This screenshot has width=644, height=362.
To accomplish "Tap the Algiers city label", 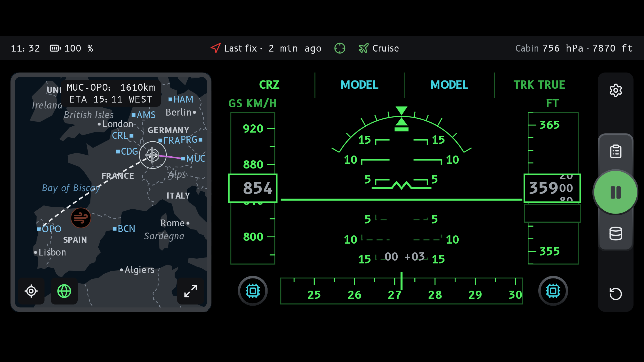I will (137, 270).
